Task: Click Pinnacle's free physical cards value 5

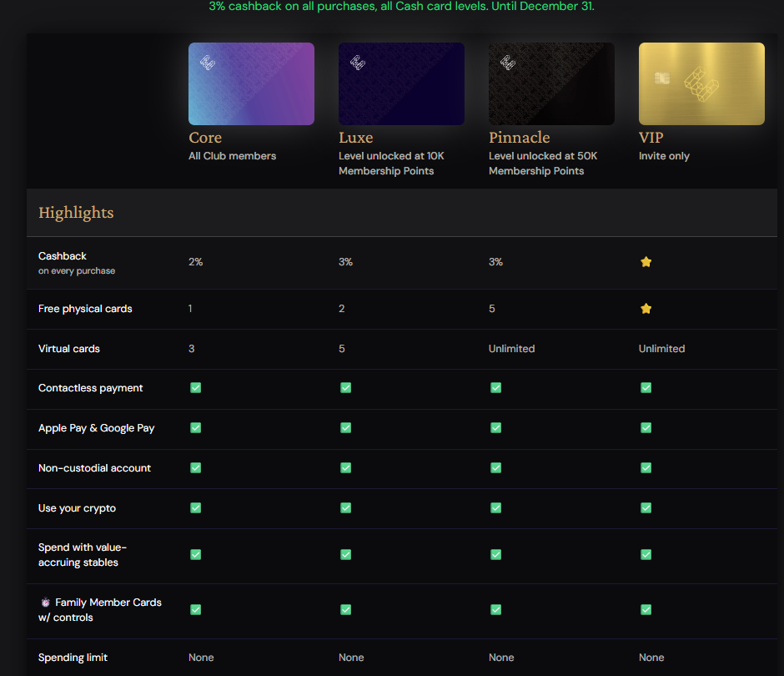Action: [x=492, y=309]
